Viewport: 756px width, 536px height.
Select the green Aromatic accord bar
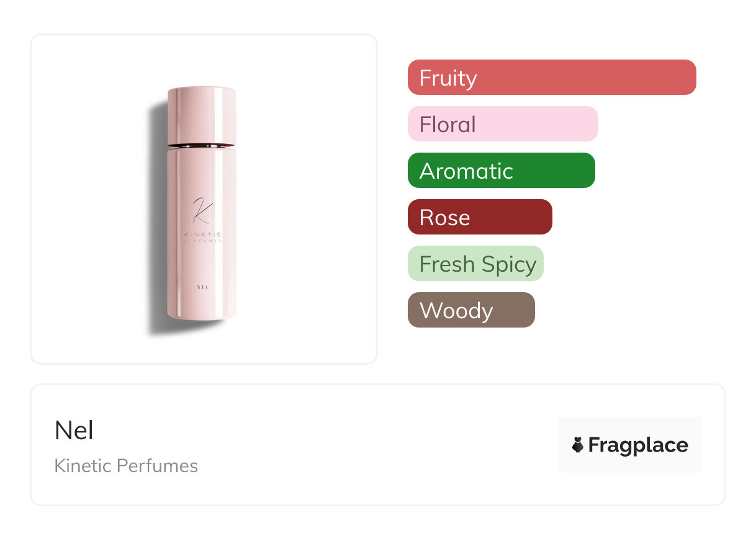(501, 171)
